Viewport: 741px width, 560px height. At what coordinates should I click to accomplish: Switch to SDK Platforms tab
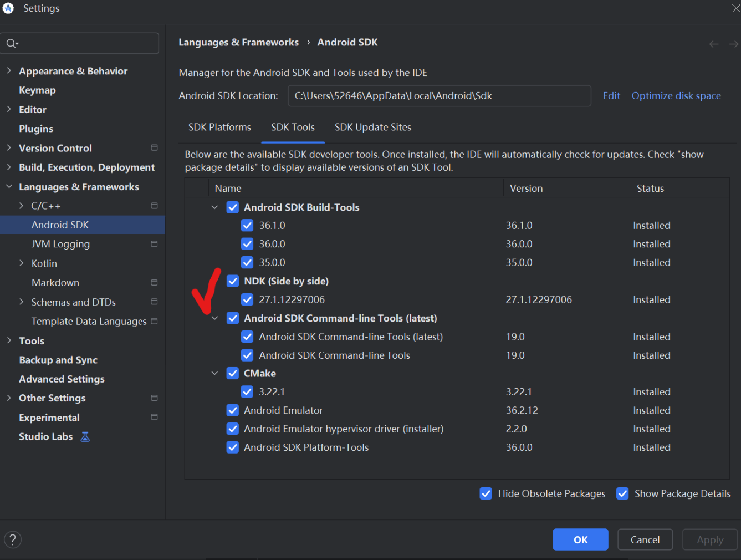pyautogui.click(x=219, y=127)
